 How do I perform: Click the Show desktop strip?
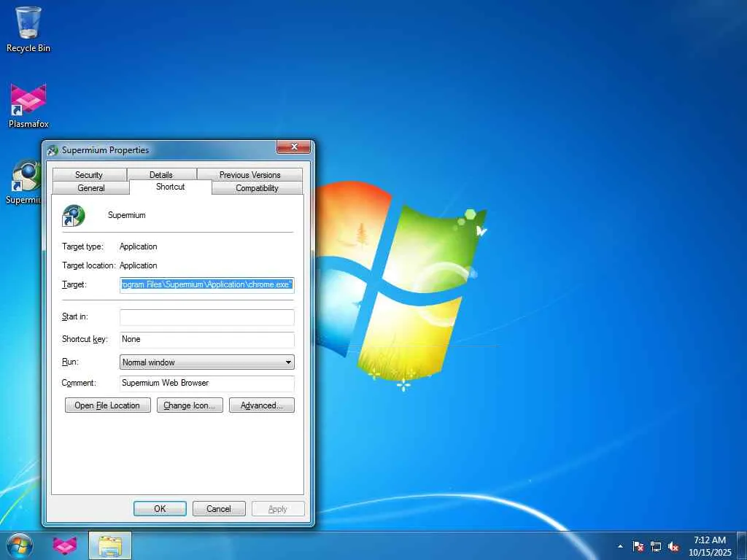click(x=742, y=545)
